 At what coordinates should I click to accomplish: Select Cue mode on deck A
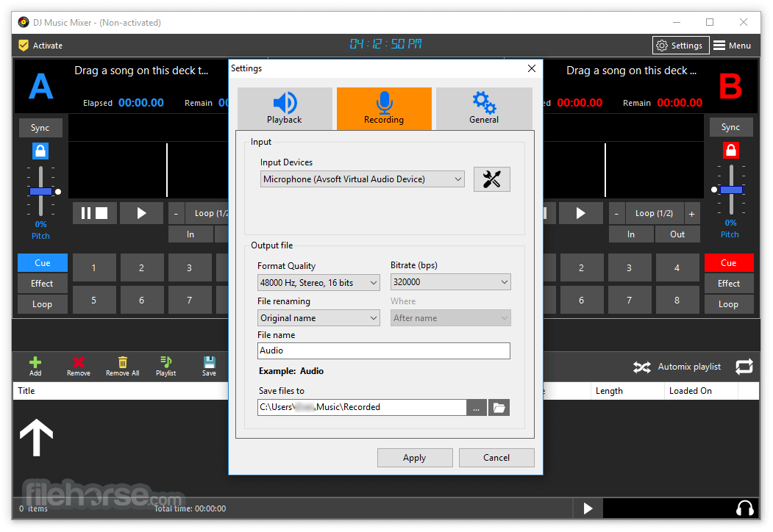(x=43, y=263)
